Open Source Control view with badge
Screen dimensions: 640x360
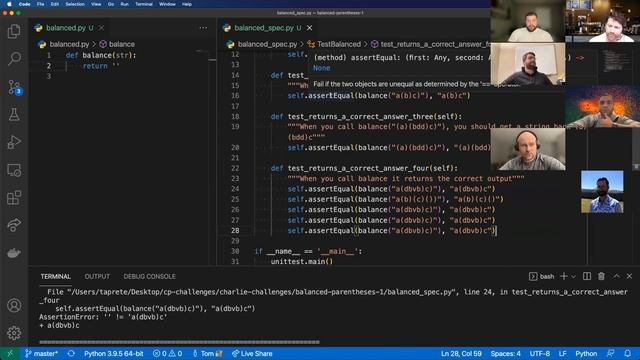pos(15,87)
